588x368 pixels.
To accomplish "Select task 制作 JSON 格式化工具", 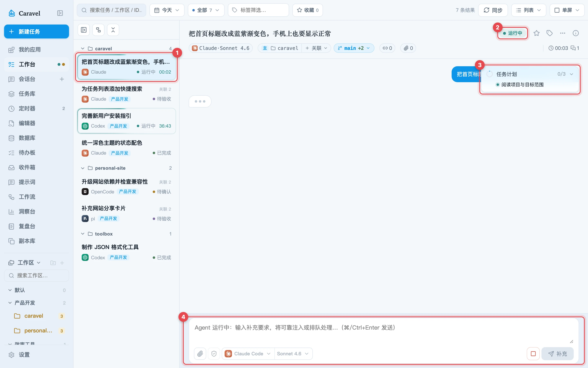I will [126, 252].
